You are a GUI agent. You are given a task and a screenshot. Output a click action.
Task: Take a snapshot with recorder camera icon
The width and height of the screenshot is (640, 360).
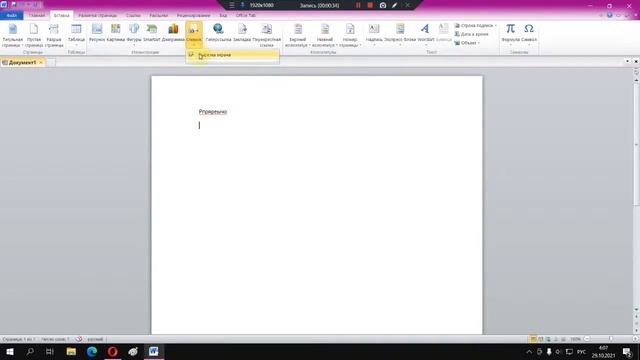(x=383, y=5)
